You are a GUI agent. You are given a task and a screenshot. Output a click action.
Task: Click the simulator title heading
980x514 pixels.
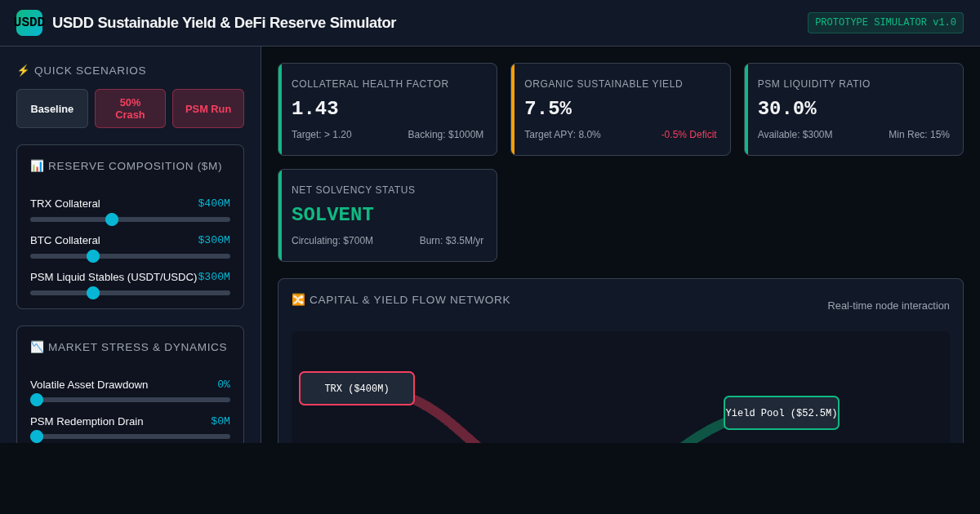coord(224,23)
